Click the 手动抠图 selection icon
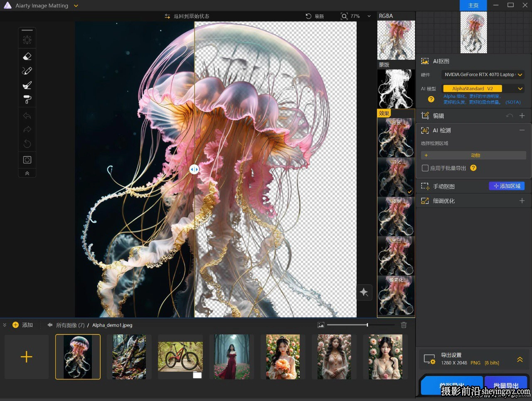The height and width of the screenshot is (401, 532). click(x=425, y=186)
